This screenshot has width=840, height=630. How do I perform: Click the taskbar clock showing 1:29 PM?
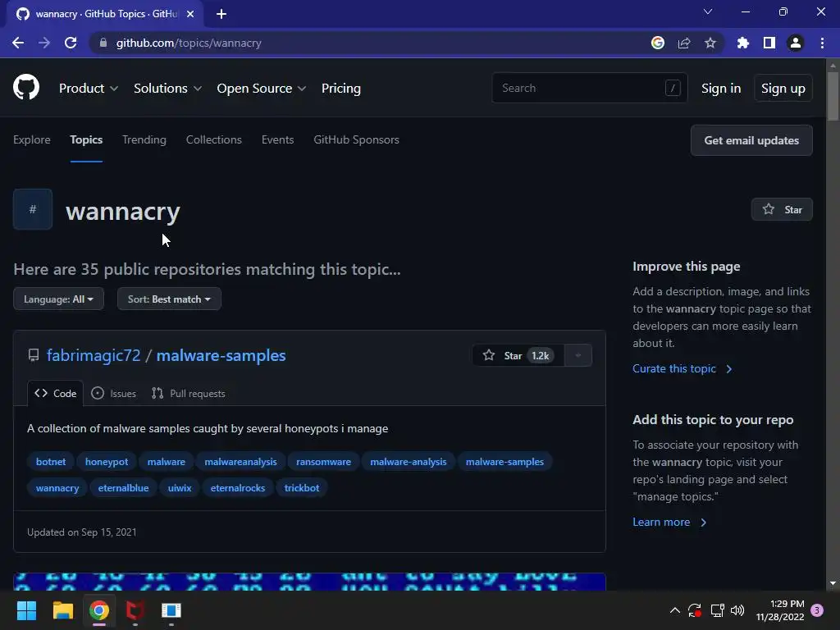point(780,610)
